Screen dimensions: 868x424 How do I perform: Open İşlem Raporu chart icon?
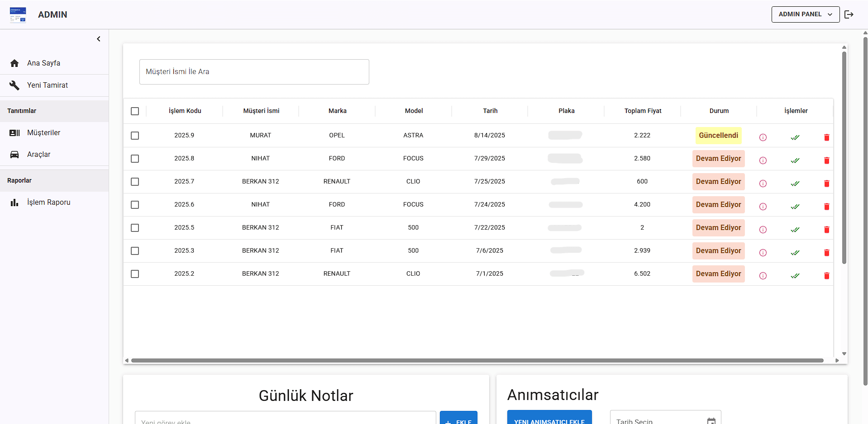coord(15,202)
